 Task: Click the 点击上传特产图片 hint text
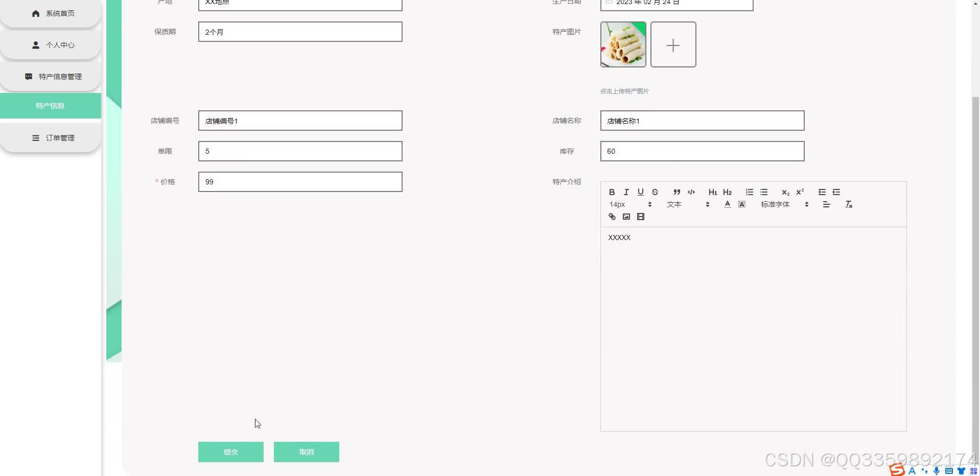624,91
